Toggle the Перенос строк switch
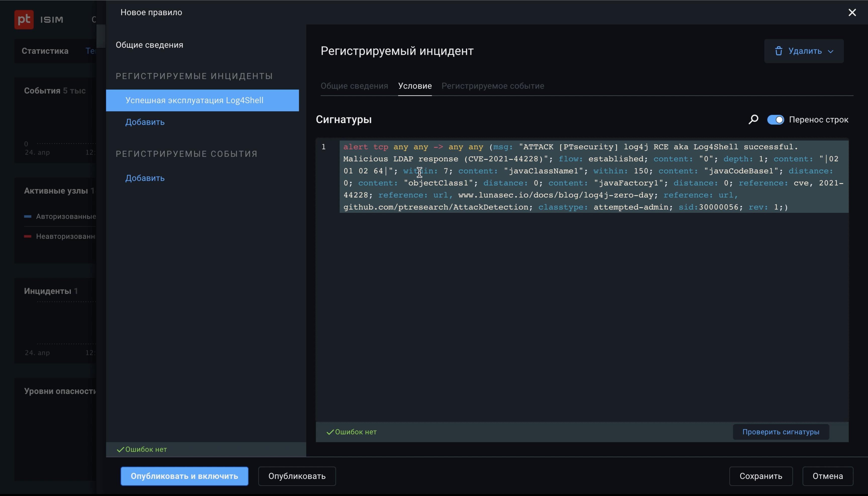Image resolution: width=868 pixels, height=496 pixels. 775,119
